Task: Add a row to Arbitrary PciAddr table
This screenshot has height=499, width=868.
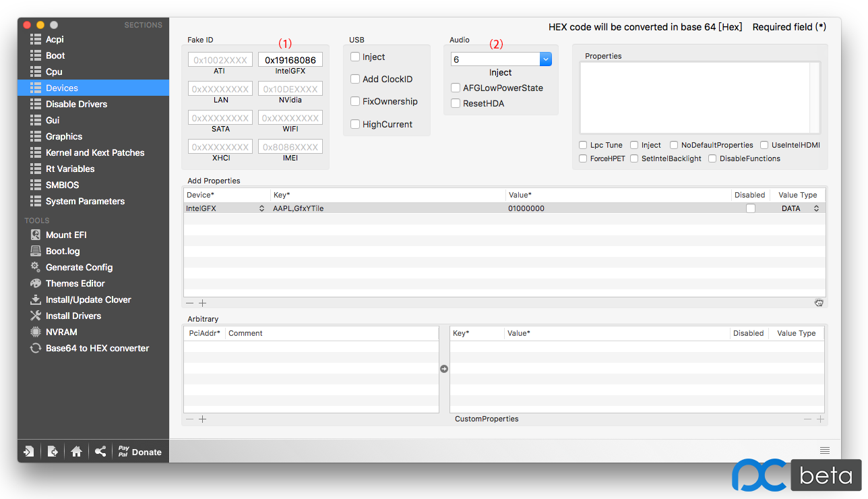Action: (202, 419)
